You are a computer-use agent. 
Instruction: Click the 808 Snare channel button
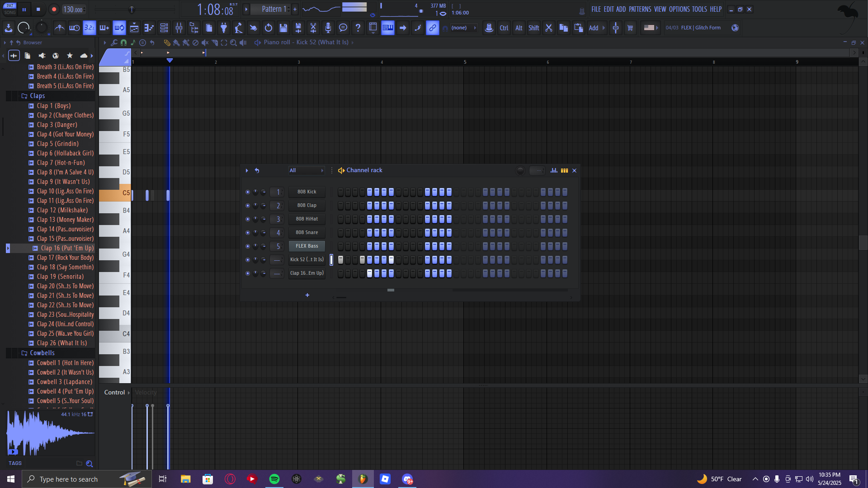point(307,233)
